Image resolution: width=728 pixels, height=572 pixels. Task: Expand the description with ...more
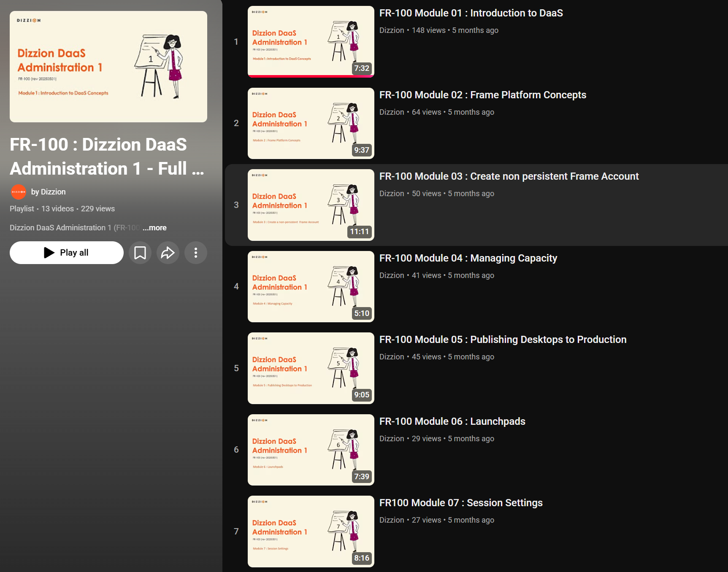154,228
